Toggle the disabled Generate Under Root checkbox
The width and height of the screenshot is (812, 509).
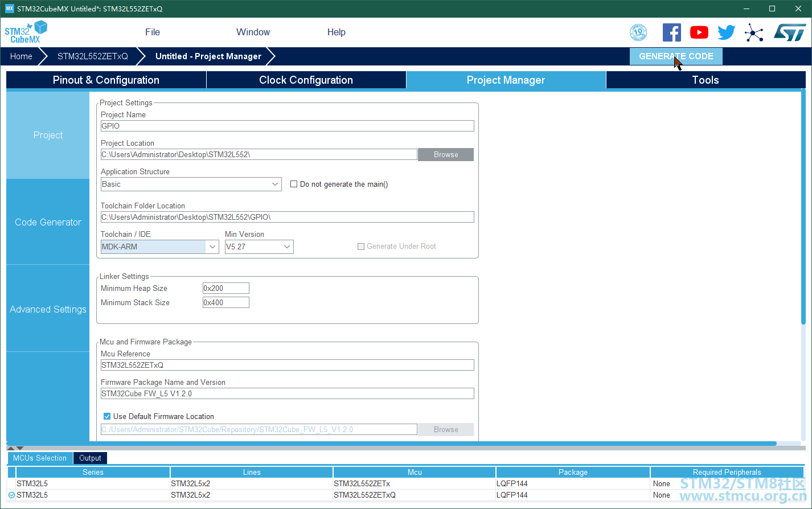(x=361, y=247)
